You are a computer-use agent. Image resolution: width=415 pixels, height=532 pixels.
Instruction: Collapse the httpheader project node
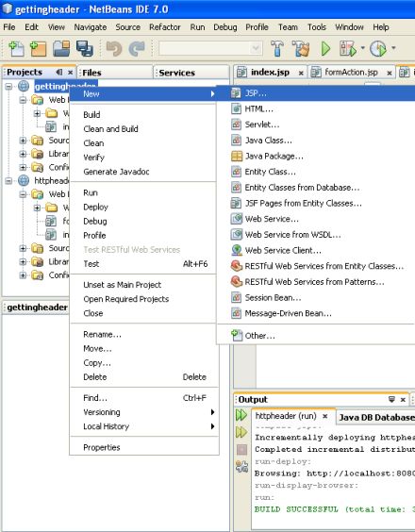pyautogui.click(x=8, y=180)
